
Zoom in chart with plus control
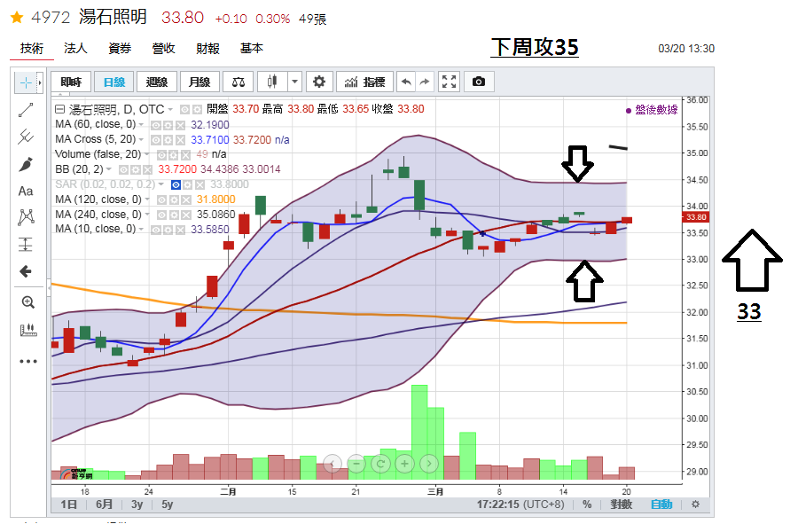click(404, 464)
